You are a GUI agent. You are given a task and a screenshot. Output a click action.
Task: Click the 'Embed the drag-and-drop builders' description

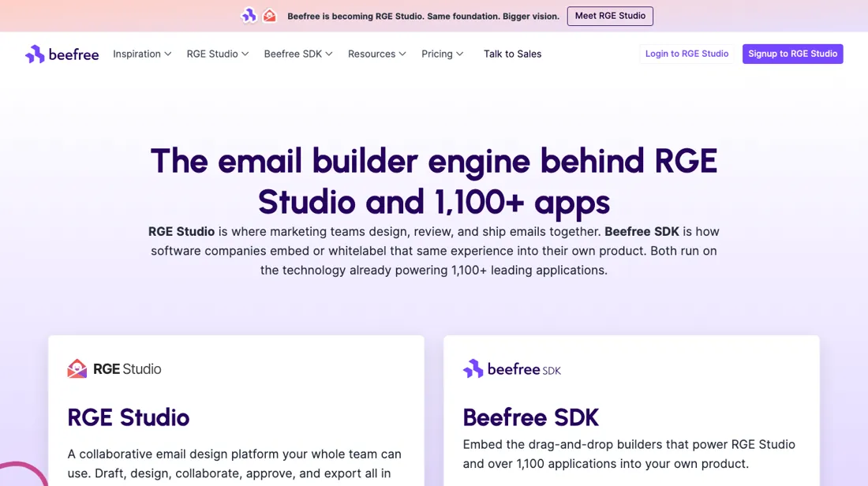pos(629,454)
